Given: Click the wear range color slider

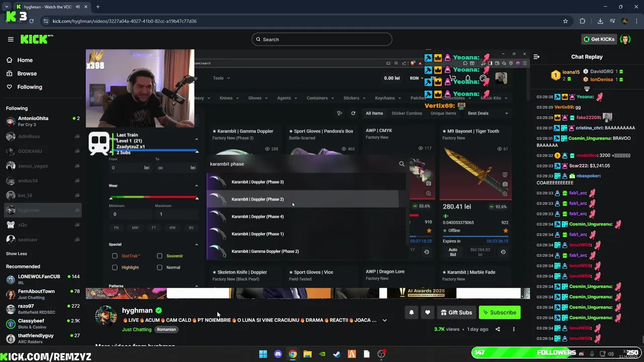Looking at the screenshot, I should coord(154,198).
